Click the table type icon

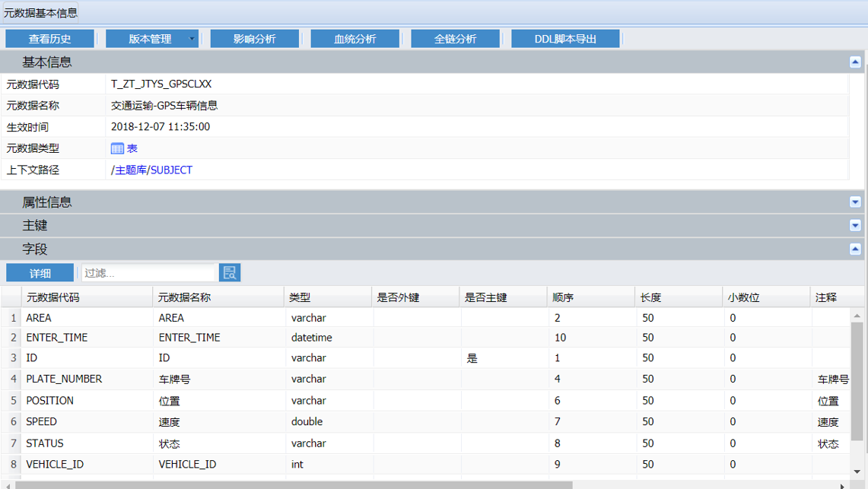pos(117,149)
